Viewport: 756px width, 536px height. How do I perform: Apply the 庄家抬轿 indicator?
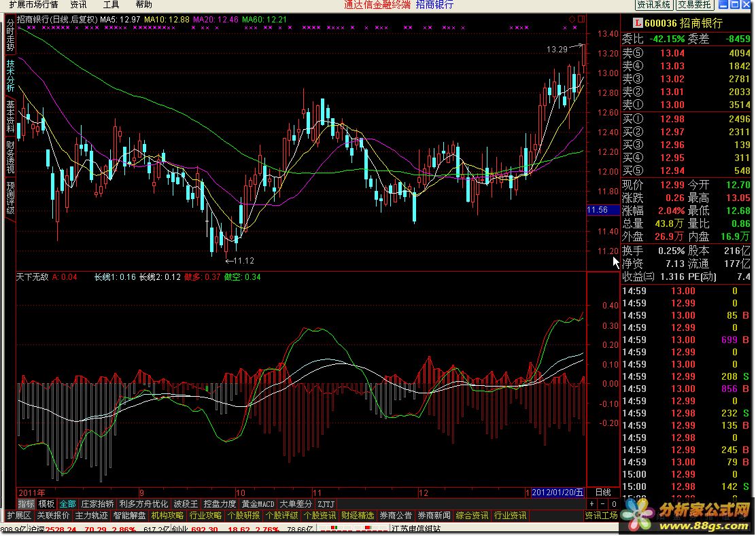tap(97, 504)
